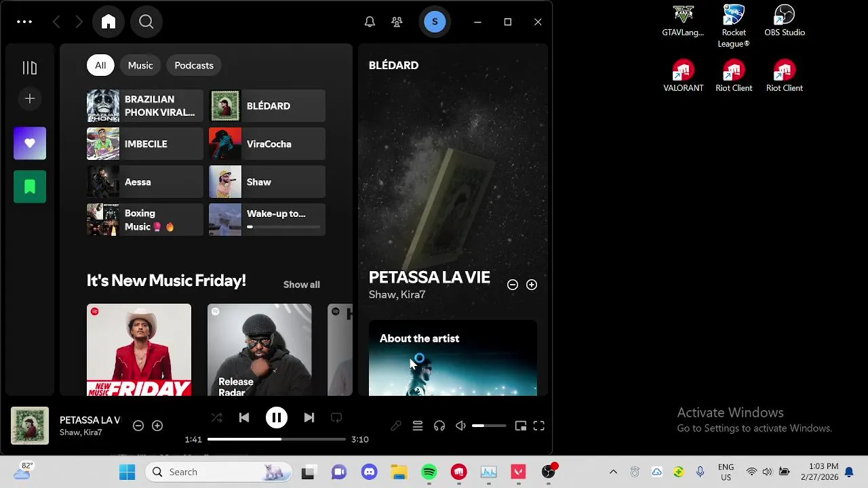Image resolution: width=868 pixels, height=488 pixels.
Task: Seek on the song progress bar
Action: click(277, 439)
